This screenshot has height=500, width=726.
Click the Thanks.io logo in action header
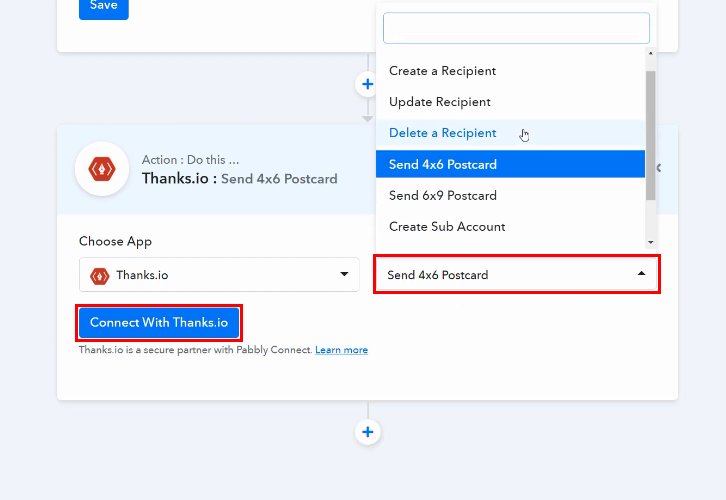tap(102, 169)
